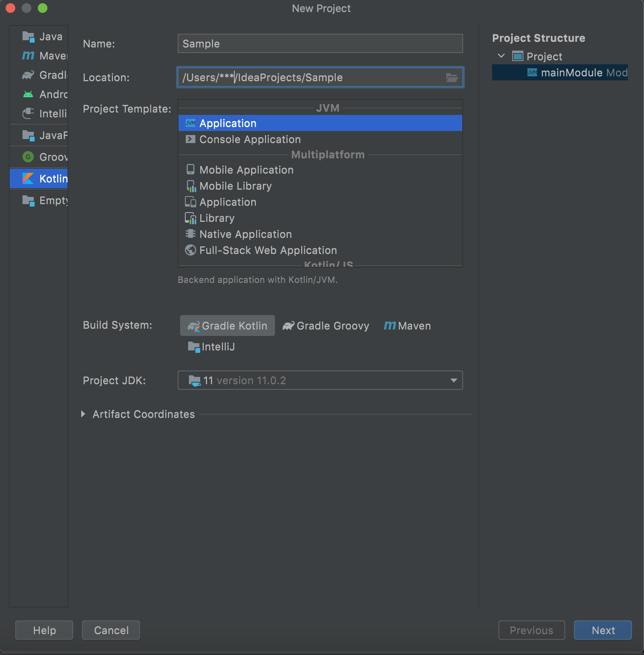Viewport: 644px width, 655px height.
Task: Click the IntelliJ plugin icon in sidebar
Action: point(28,113)
